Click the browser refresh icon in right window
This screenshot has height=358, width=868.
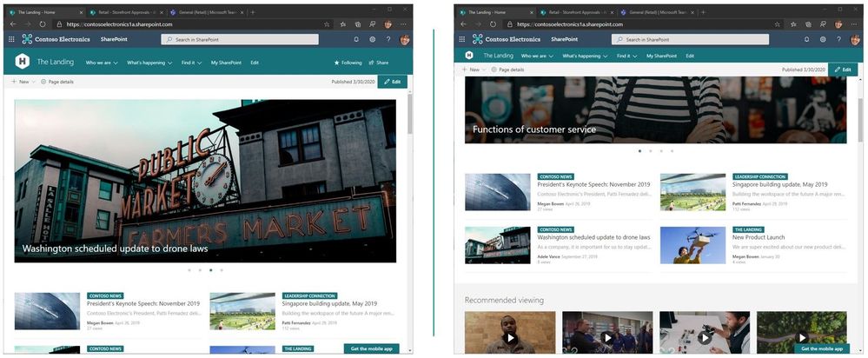pyautogui.click(x=494, y=24)
